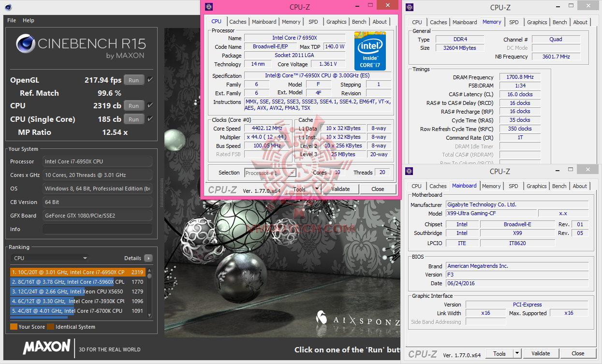Screen dimensions: 602x364
Task: Open the About tab in pink CPU-Z window
Action: coord(380,22)
